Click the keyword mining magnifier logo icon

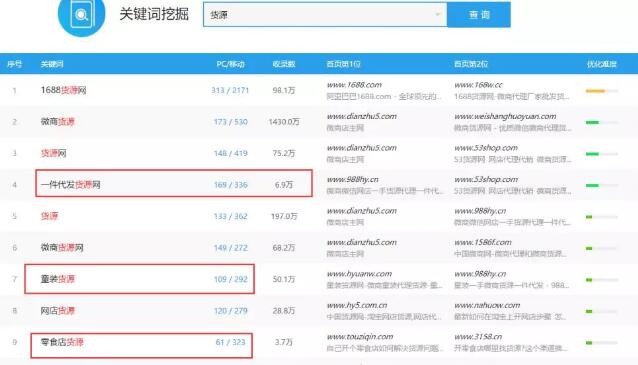point(81,15)
